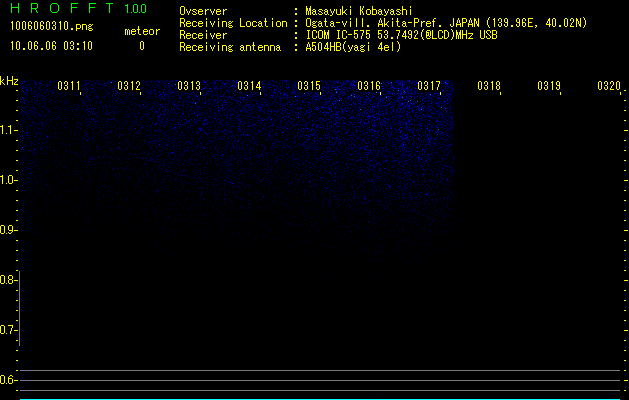Click the 0.7 kHz axis label

pyautogui.click(x=8, y=330)
